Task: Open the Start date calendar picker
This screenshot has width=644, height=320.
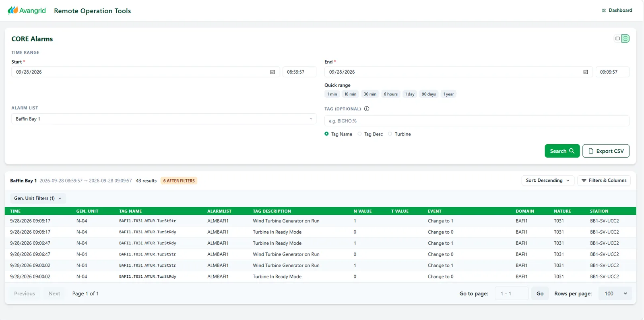Action: [272, 72]
